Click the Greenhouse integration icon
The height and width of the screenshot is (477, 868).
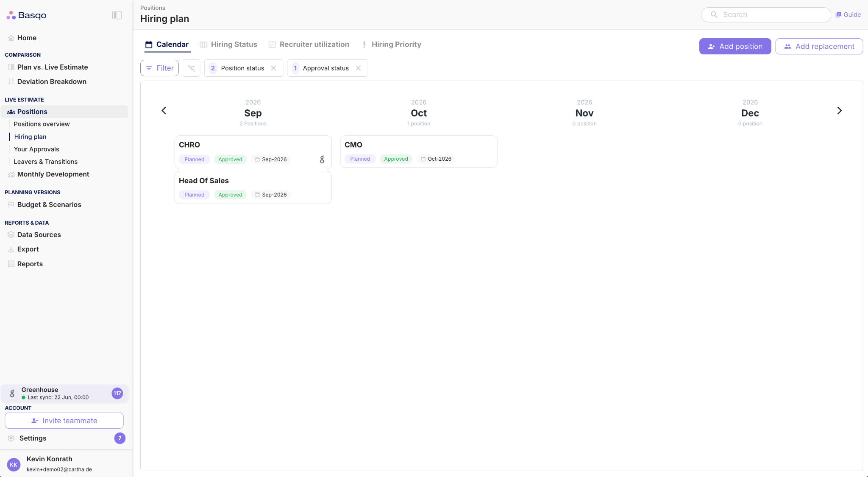coord(12,393)
